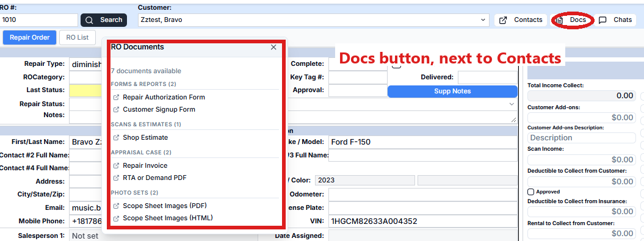Open Scope Sheet Images (HTML)
The width and height of the screenshot is (644, 241).
[168, 218]
